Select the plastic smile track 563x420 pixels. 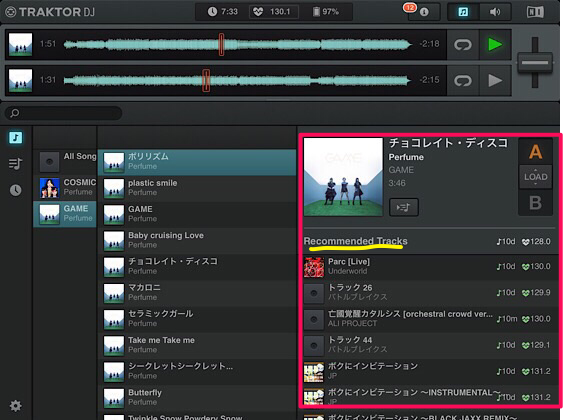[197, 188]
